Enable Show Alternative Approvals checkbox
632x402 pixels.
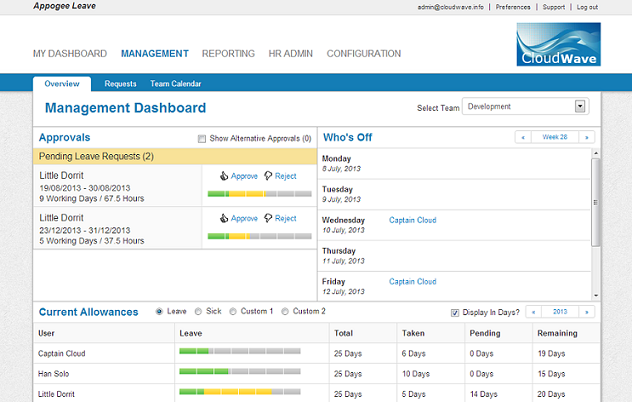(x=202, y=139)
